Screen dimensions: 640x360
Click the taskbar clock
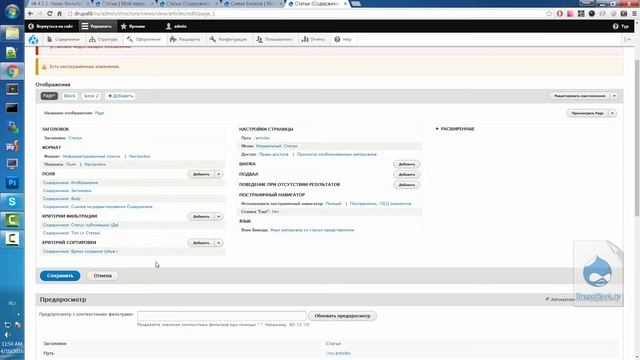tap(12, 347)
